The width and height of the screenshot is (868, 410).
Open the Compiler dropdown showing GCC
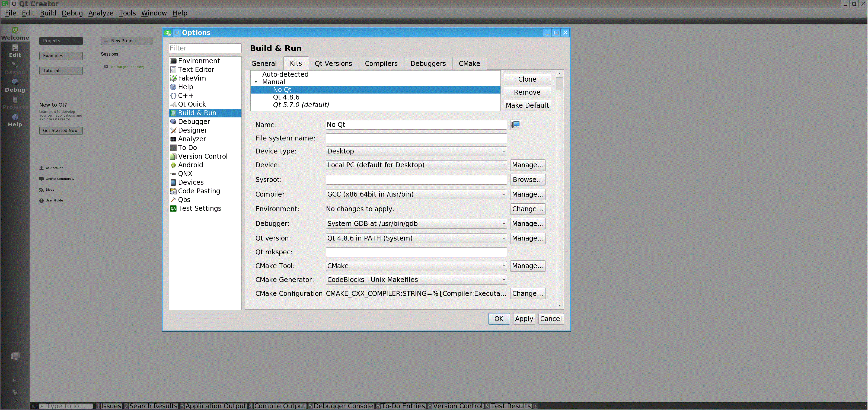coord(416,195)
